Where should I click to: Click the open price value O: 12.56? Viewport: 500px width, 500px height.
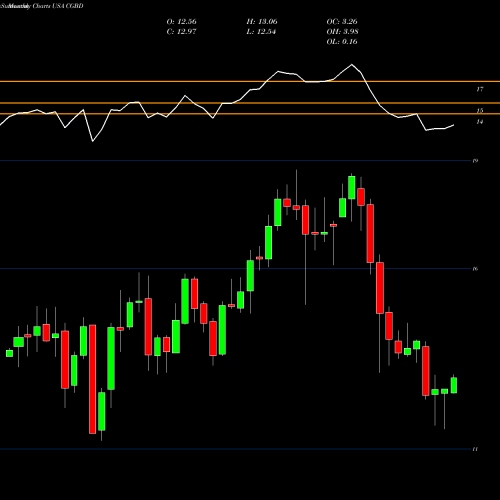tap(181, 22)
